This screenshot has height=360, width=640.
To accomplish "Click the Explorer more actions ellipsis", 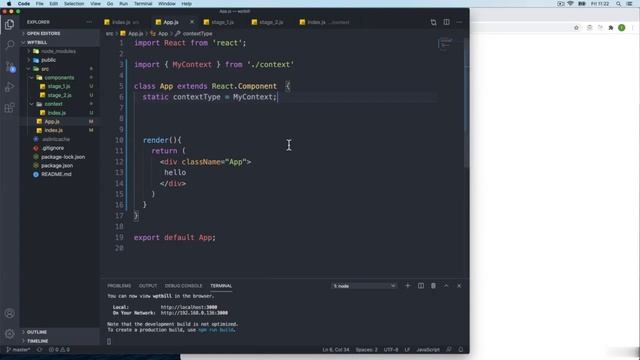I will point(89,22).
